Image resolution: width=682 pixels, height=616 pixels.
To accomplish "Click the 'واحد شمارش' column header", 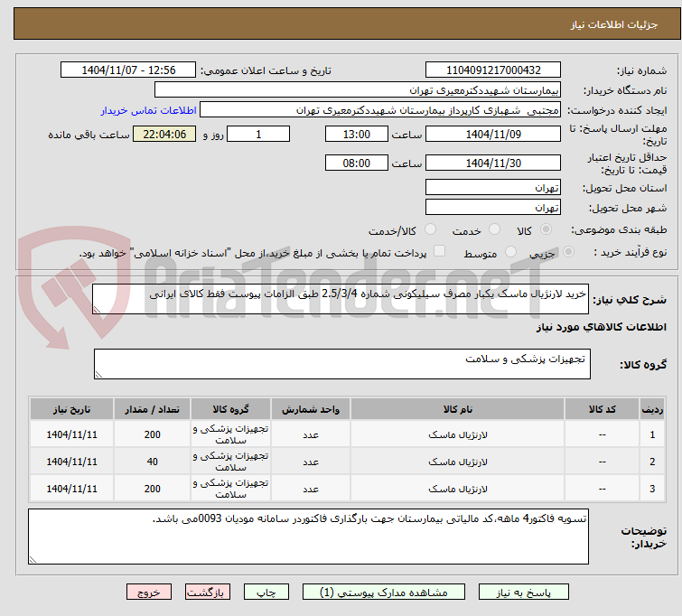I will coord(311,409).
